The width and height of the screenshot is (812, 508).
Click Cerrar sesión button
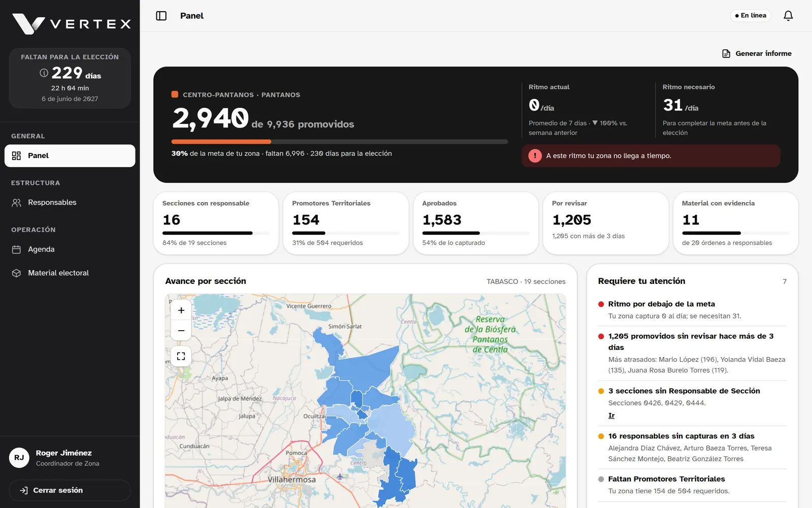(x=70, y=490)
